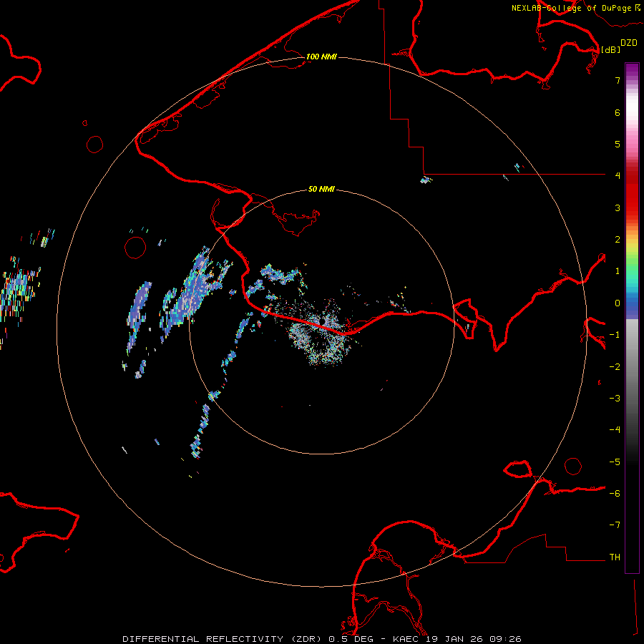
Task: Click the 100 NMI range ring label
Action: pyautogui.click(x=321, y=57)
